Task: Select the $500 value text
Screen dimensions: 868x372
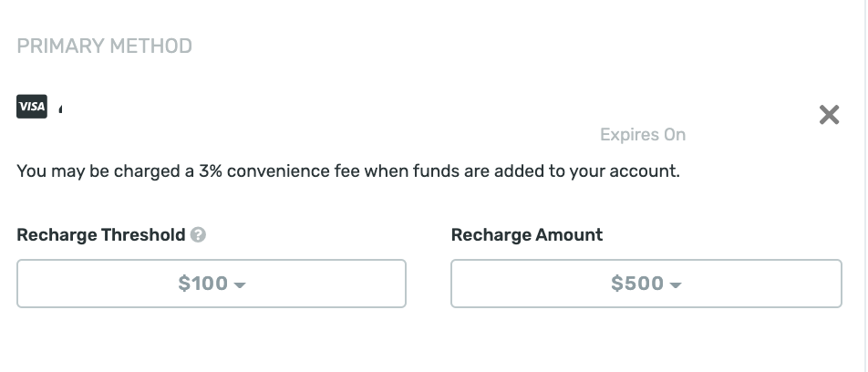Action: [x=636, y=284]
